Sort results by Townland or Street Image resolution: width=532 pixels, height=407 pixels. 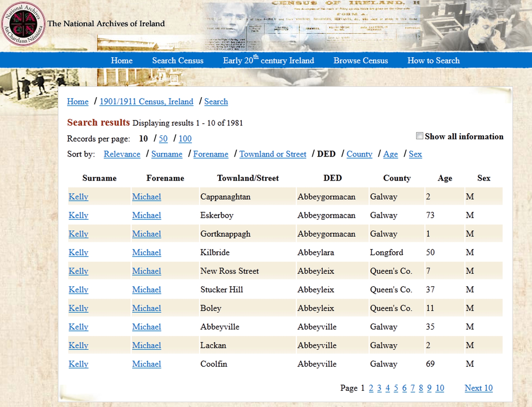273,154
